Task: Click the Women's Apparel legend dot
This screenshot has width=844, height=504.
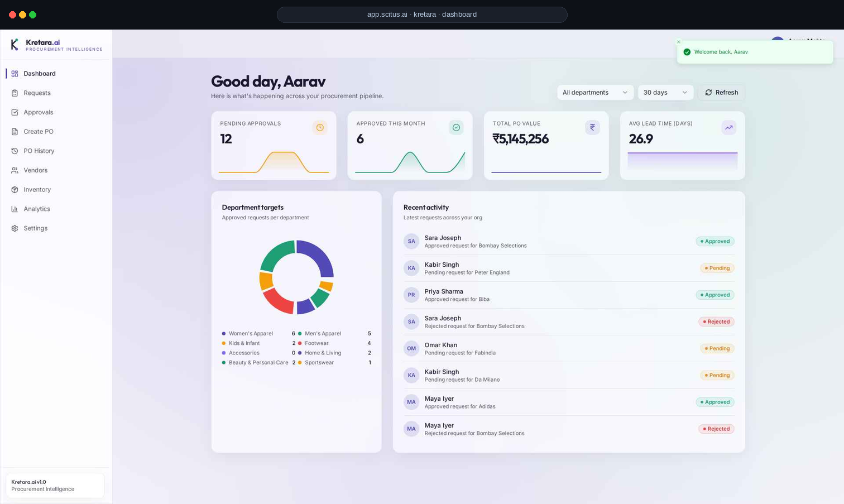Action: [224, 334]
